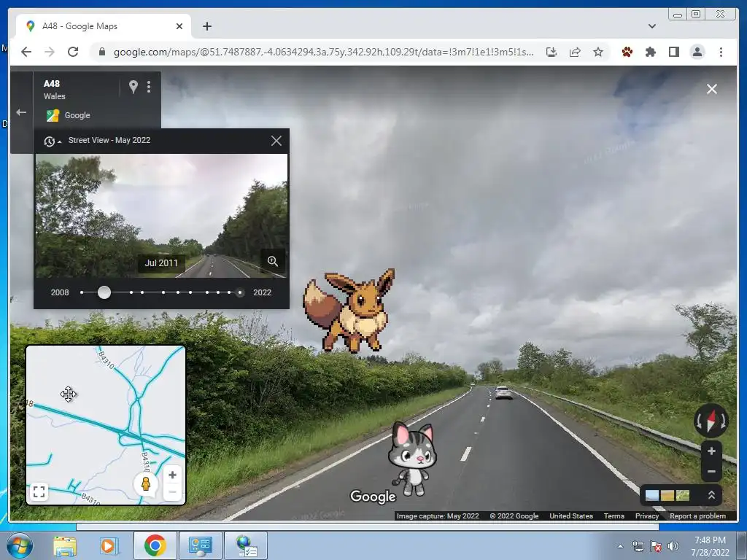
Task: Open the paw print extension
Action: coord(627,52)
